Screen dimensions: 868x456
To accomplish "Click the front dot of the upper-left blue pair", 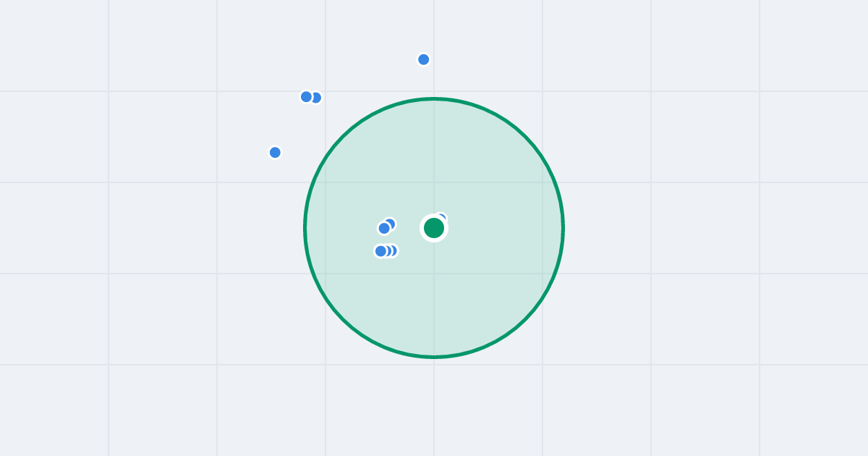I will point(306,96).
